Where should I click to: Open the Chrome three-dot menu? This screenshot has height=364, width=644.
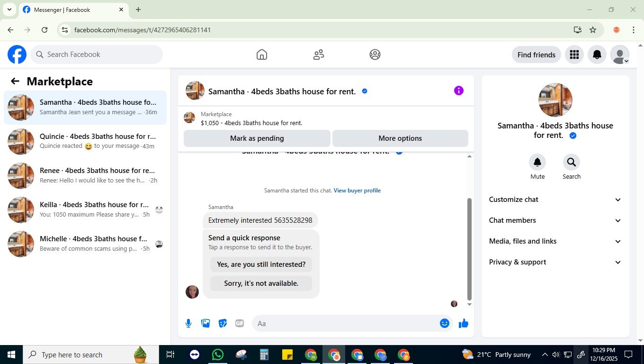coord(634,30)
